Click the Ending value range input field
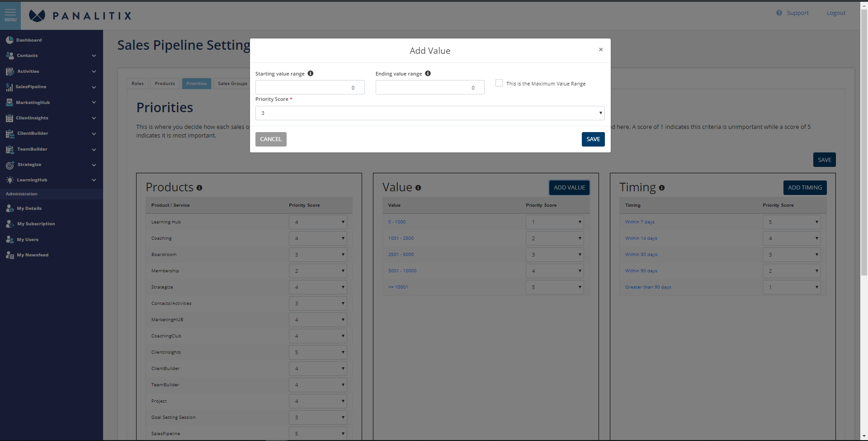The width and height of the screenshot is (868, 441). click(430, 87)
